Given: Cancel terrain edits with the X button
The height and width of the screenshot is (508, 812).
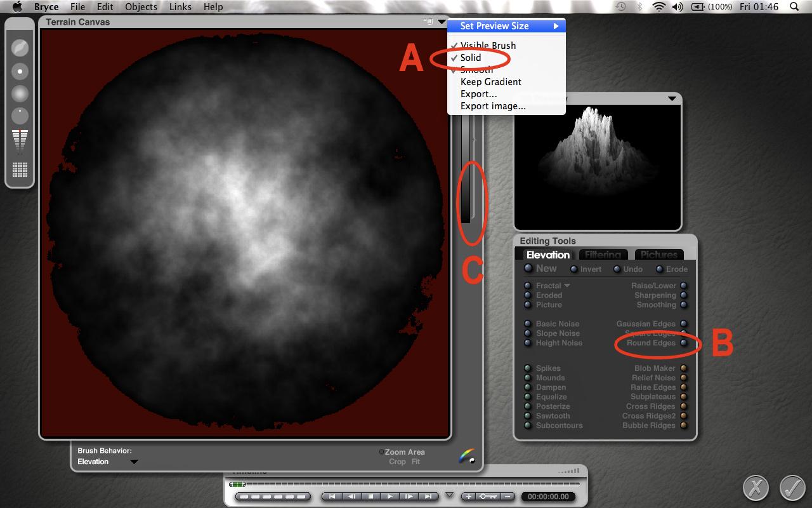Looking at the screenshot, I should 756,488.
